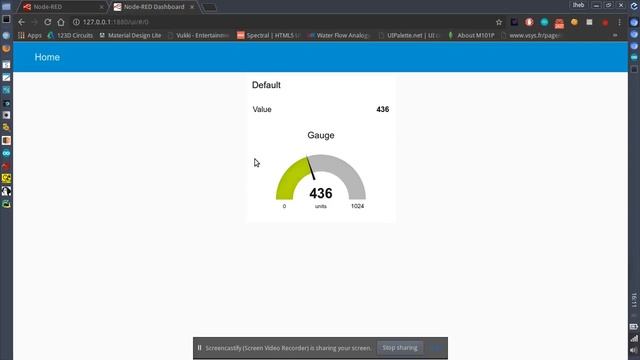Click the large 436 number inside gauge
The height and width of the screenshot is (360, 640).
(x=321, y=193)
